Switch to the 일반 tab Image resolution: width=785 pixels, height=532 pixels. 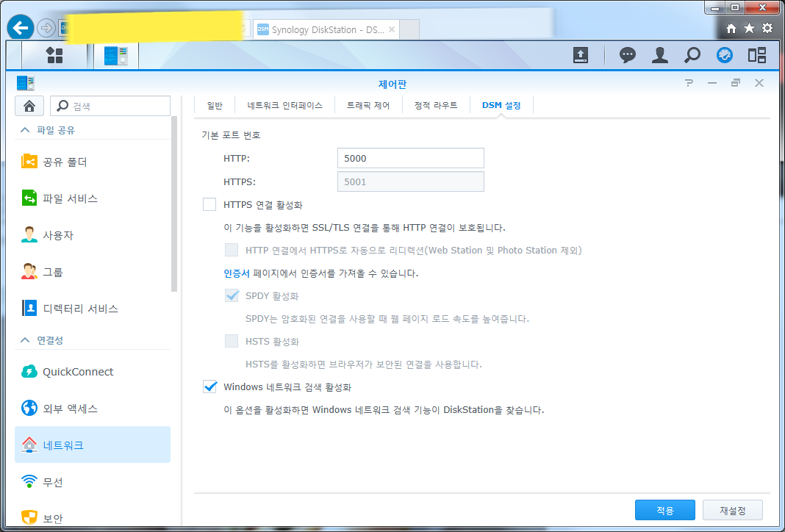point(214,104)
